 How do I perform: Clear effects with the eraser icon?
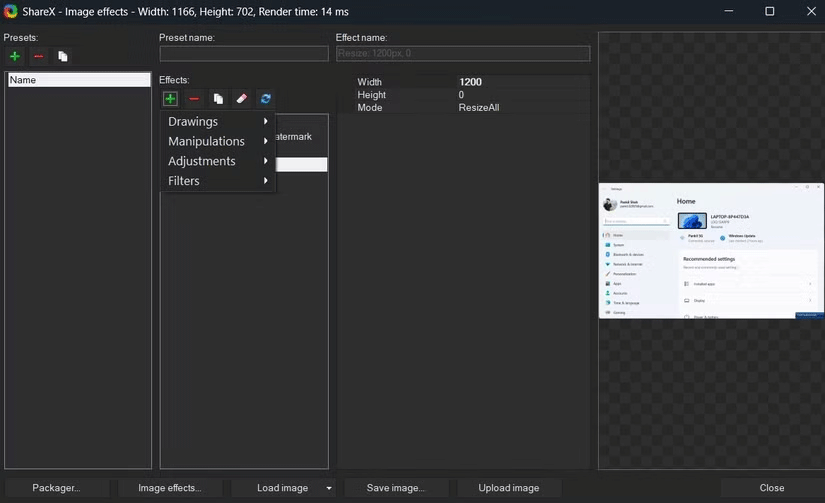[x=241, y=99]
